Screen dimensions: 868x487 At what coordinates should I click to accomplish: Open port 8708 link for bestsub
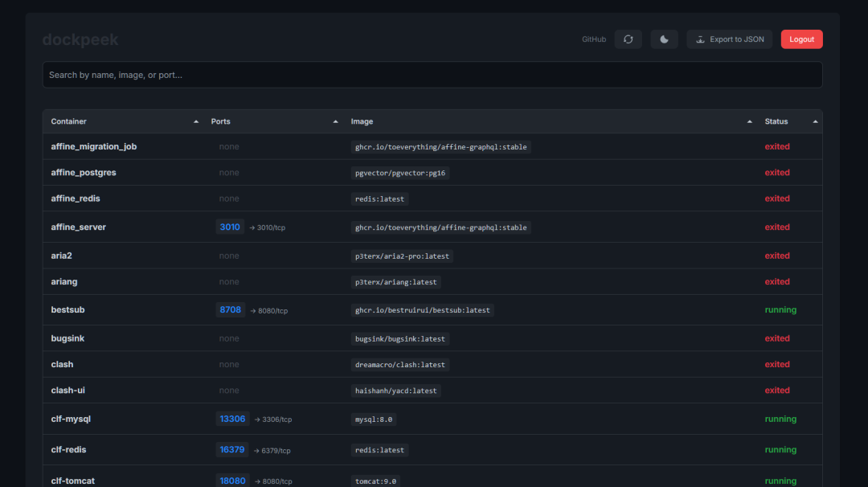coord(231,310)
